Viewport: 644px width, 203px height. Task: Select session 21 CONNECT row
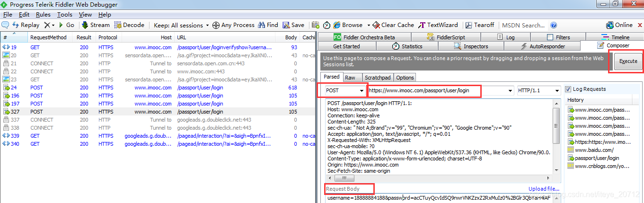pyautogui.click(x=158, y=63)
